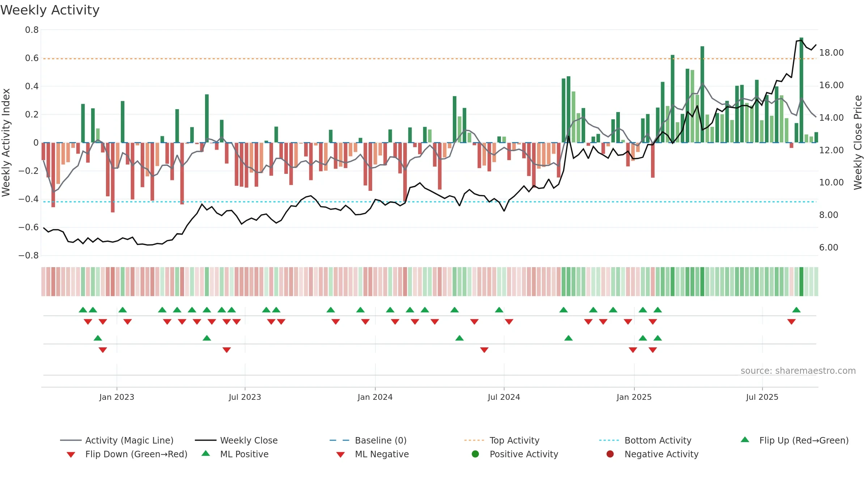Toggle the Top Activity legend entry

point(502,440)
